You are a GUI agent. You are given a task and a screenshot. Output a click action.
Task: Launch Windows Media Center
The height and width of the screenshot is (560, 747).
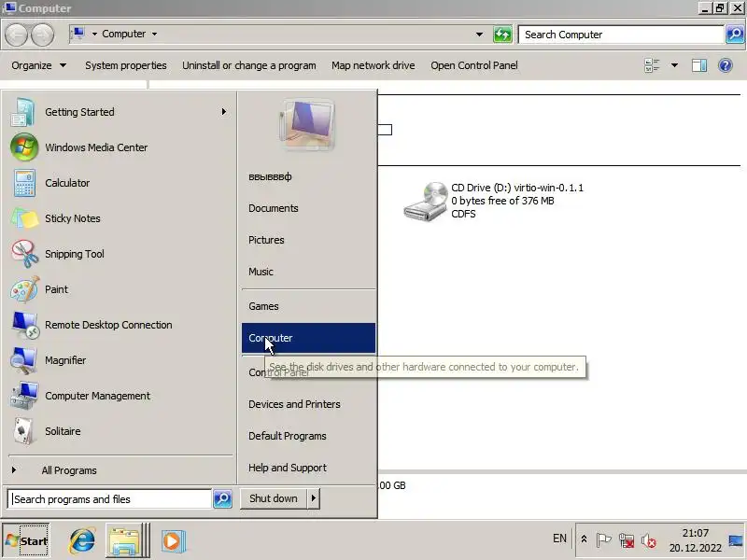tap(120, 147)
